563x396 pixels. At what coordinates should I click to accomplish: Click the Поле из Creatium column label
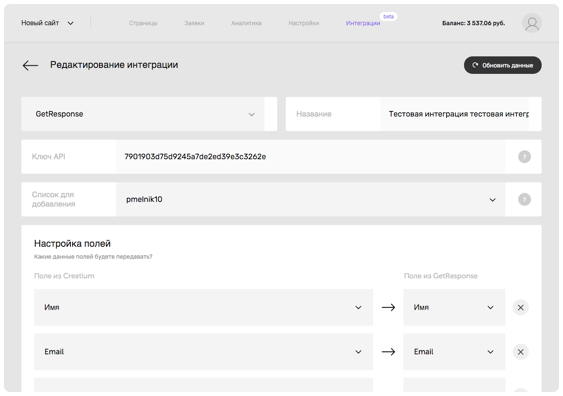[x=64, y=276]
